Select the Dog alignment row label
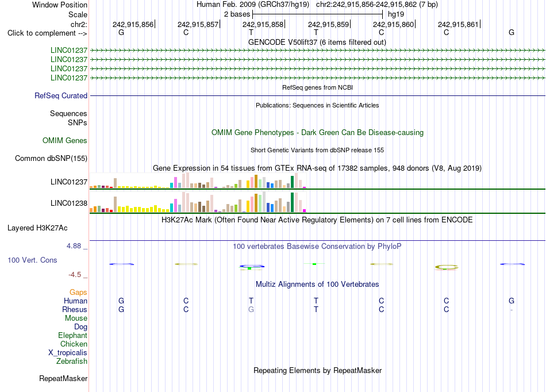 pos(80,327)
